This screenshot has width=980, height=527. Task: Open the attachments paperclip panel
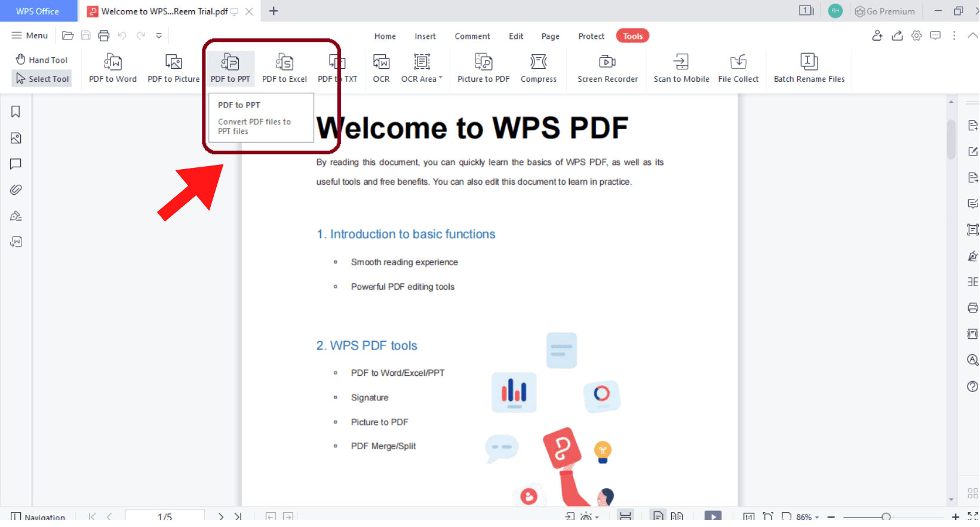[16, 190]
